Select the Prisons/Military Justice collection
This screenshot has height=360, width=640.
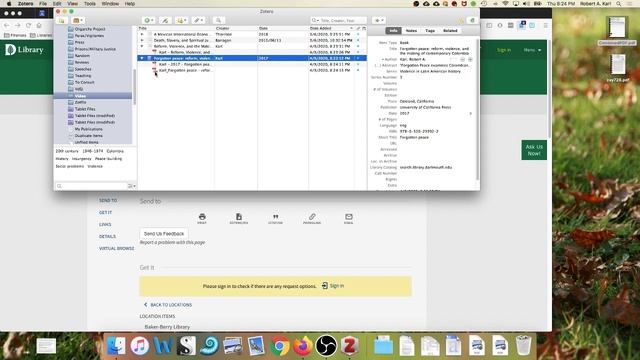[95, 49]
